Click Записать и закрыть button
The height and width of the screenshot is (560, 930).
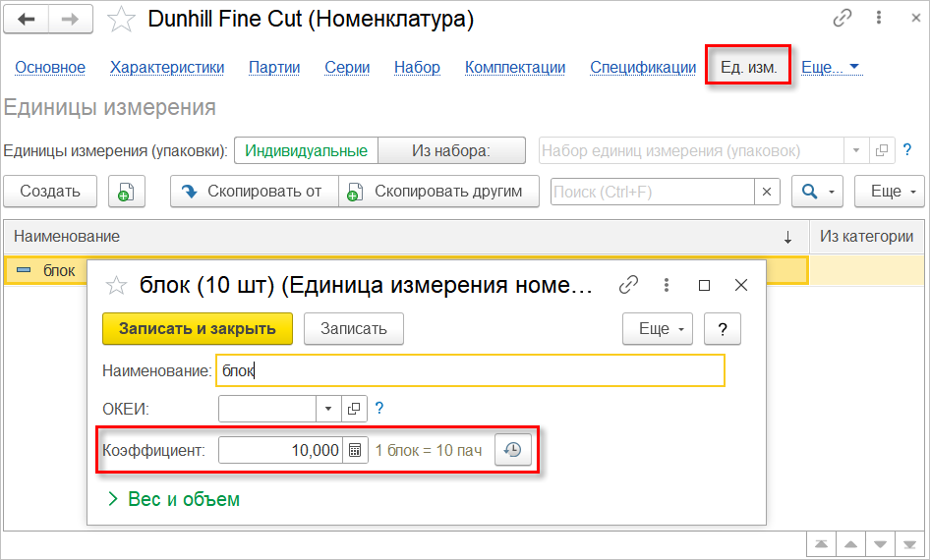point(198,329)
